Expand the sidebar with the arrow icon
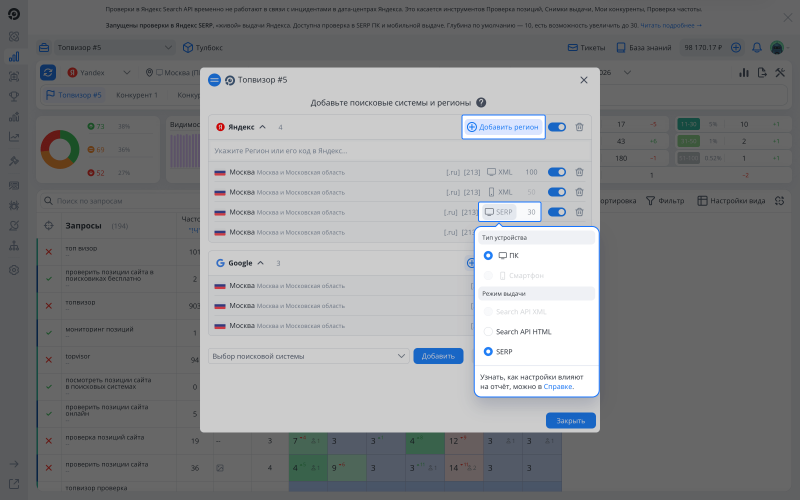Image resolution: width=800 pixels, height=500 pixels. click(x=14, y=464)
